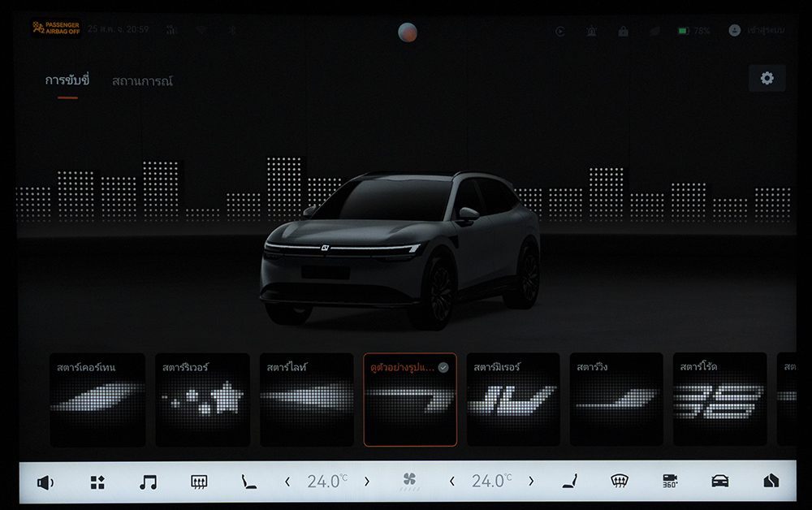Screen dimensions: 812x510
Task: Open the 360° camera view
Action: [x=670, y=481]
